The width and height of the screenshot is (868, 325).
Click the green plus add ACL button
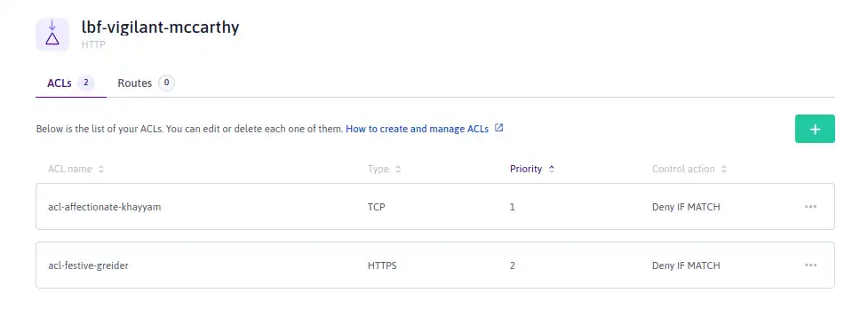point(815,129)
